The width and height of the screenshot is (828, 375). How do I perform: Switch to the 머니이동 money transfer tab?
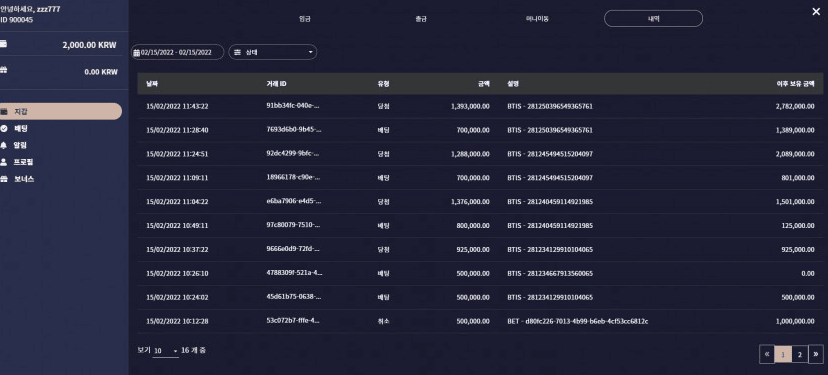(538, 18)
